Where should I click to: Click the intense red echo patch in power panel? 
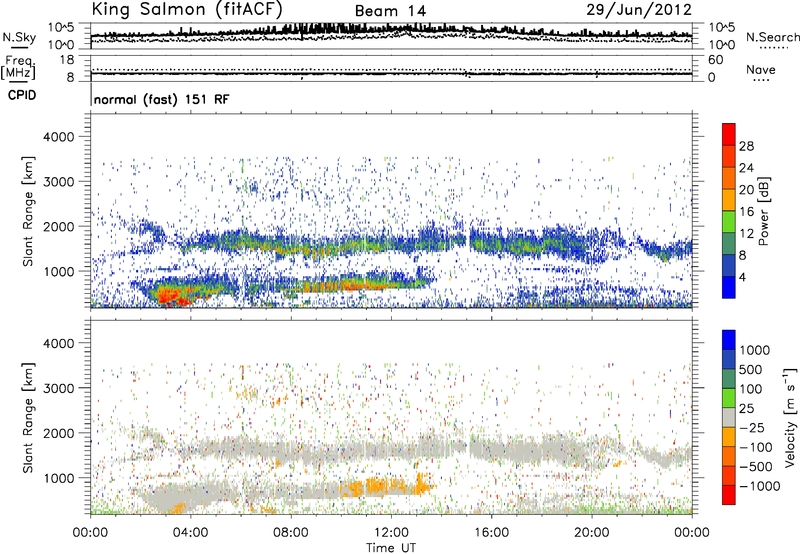pyautogui.click(x=171, y=296)
